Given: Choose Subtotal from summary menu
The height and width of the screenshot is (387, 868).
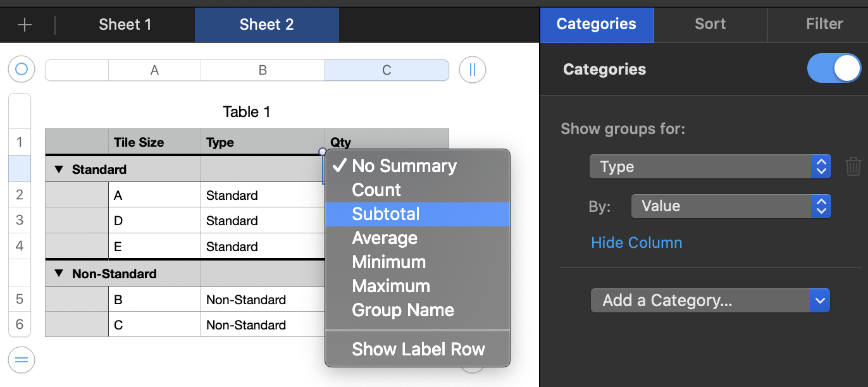Looking at the screenshot, I should point(386,214).
